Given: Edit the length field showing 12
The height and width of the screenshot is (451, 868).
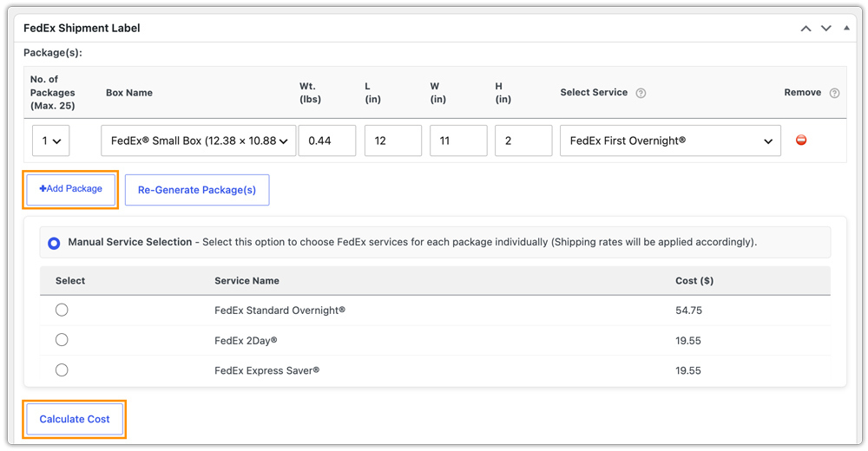Looking at the screenshot, I should point(393,141).
